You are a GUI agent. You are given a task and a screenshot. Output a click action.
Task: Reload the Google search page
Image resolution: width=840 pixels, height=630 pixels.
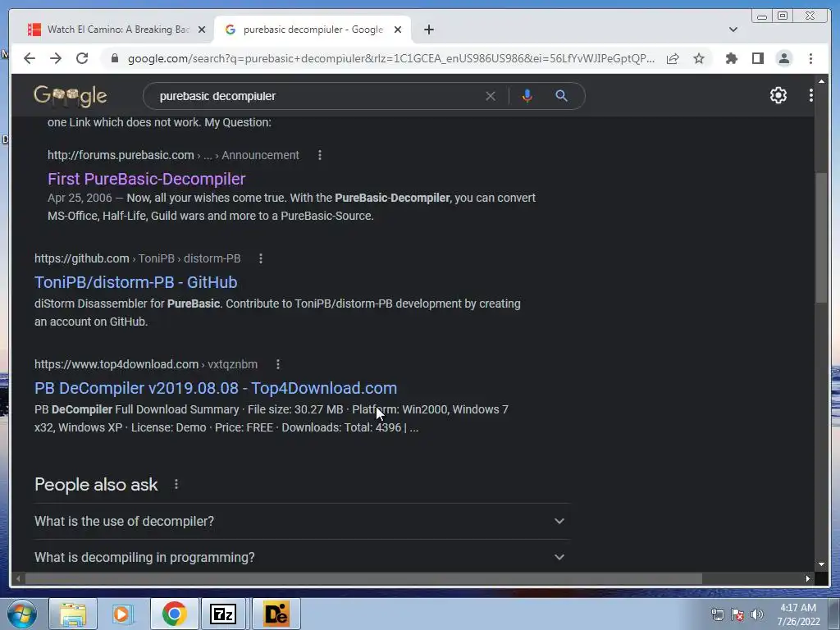point(82,58)
